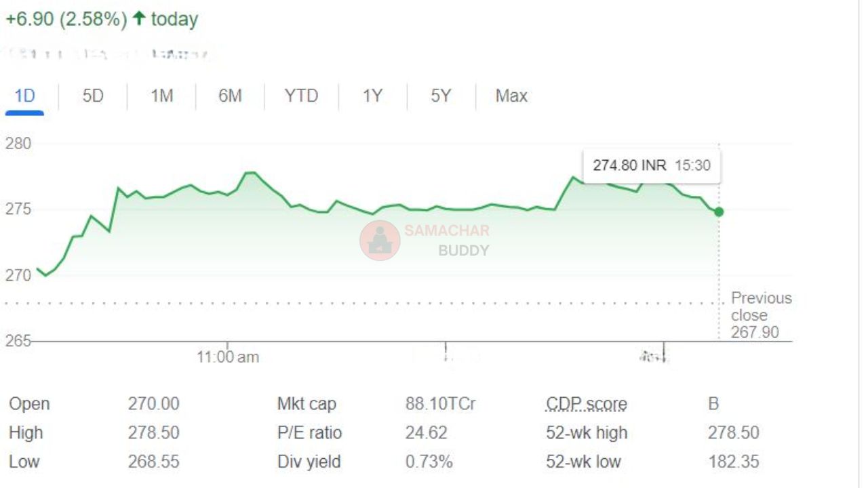Click the 11:00 am axis marker
This screenshot has height=488, width=868.
coord(228,357)
